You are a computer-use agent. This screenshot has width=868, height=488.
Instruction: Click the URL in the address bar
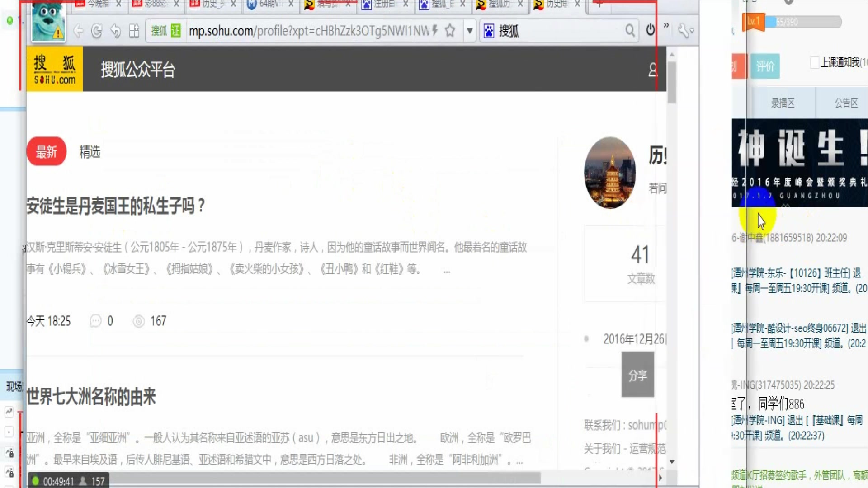[x=309, y=31]
